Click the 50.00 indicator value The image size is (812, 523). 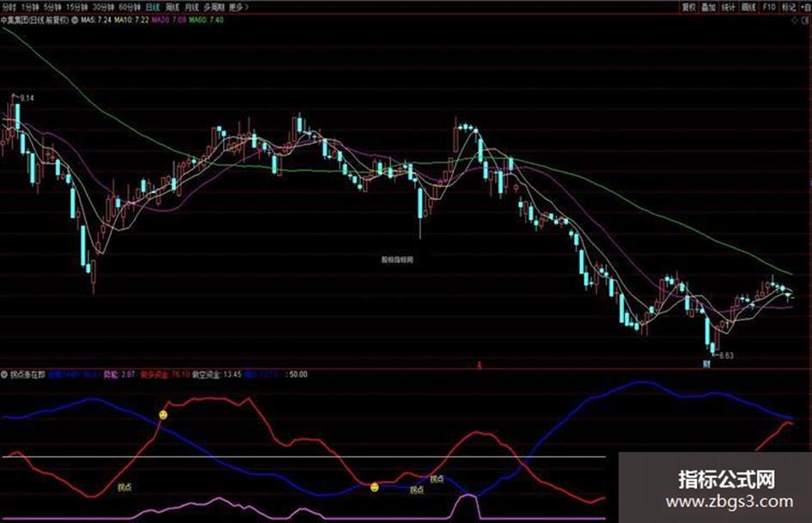pyautogui.click(x=296, y=374)
